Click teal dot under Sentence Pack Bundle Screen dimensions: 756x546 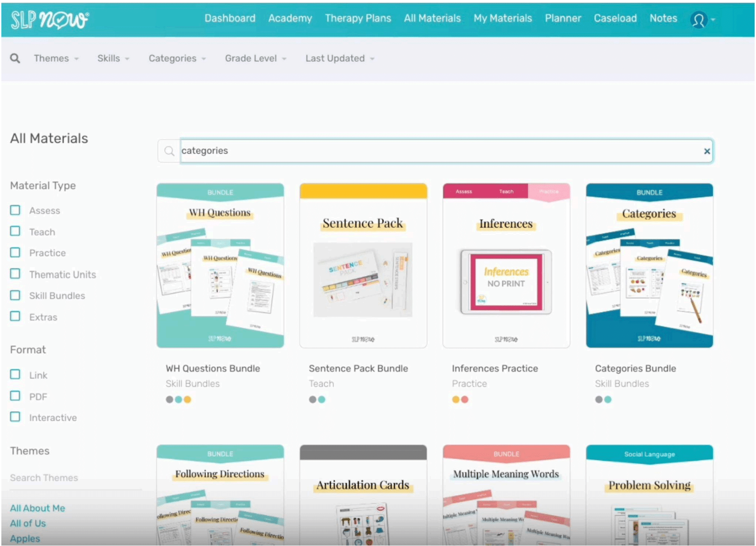(x=321, y=400)
